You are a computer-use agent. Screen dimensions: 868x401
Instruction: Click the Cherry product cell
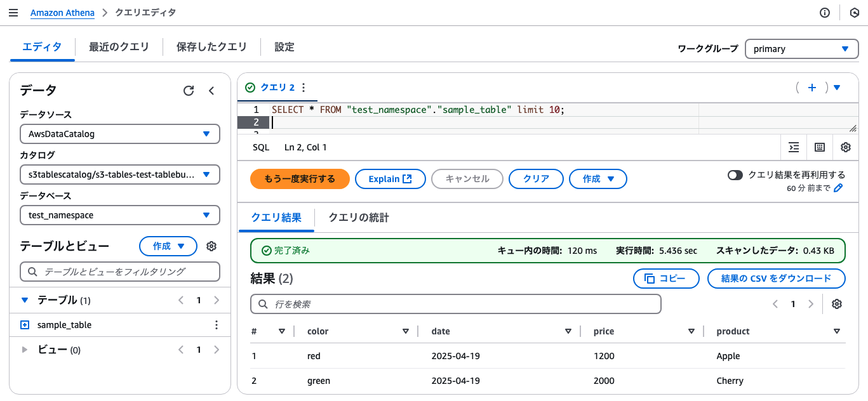(x=730, y=381)
